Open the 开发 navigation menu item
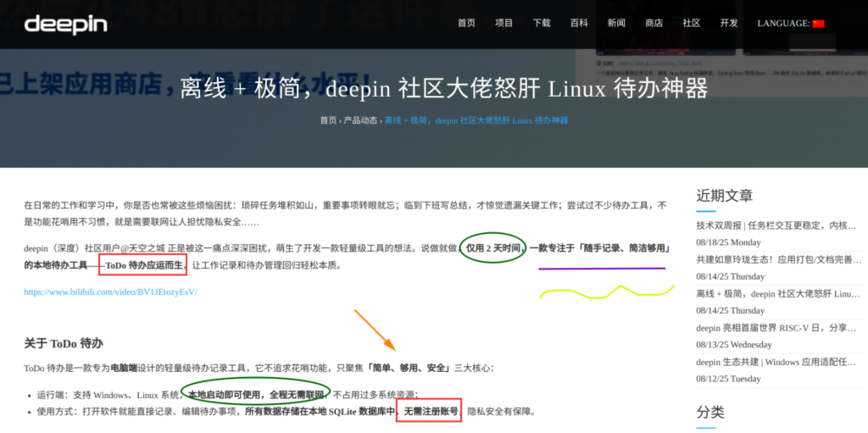This screenshot has width=868, height=433. point(729,24)
